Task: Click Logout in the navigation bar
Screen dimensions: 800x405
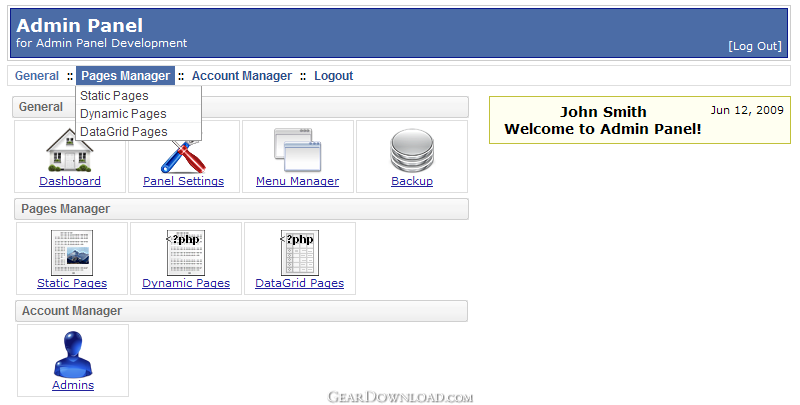Action: 333,76
